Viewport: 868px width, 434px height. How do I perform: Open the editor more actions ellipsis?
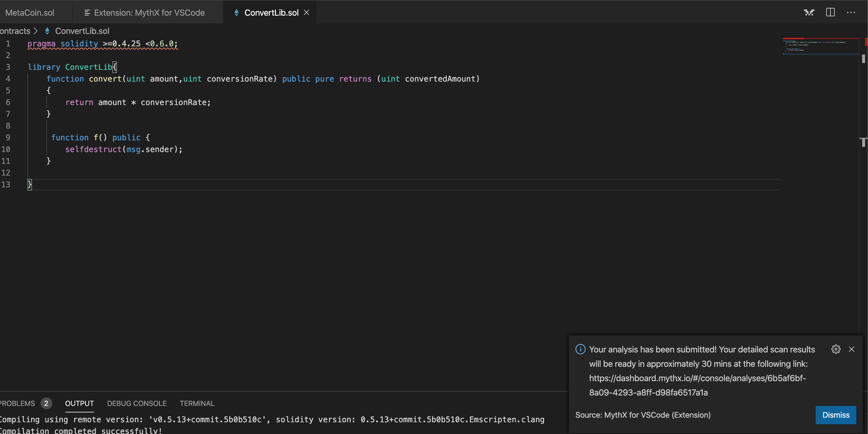[x=851, y=12]
